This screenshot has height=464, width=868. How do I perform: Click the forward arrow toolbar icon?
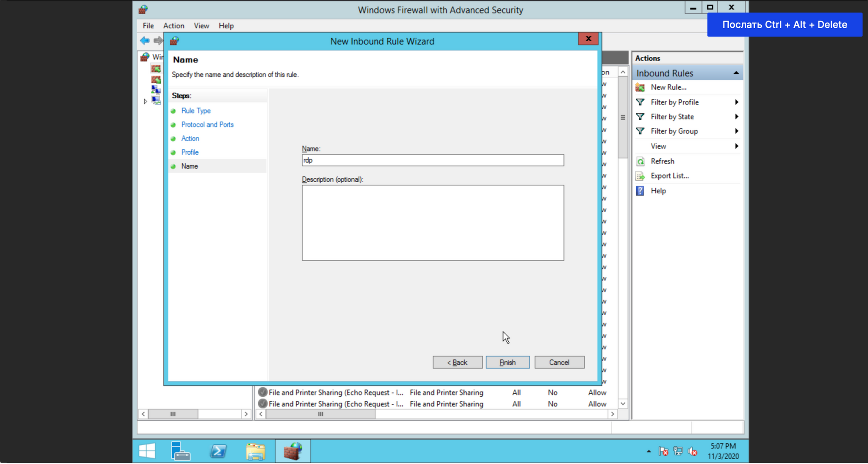pyautogui.click(x=158, y=41)
